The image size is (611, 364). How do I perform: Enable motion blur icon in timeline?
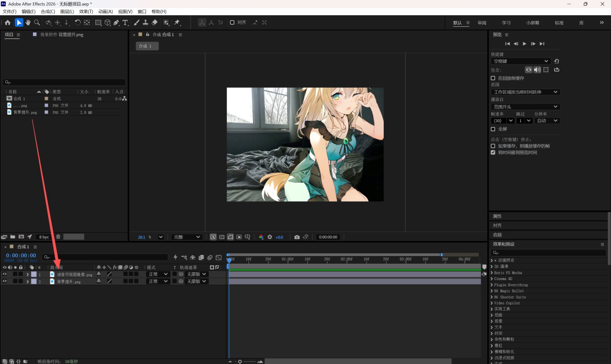210,258
